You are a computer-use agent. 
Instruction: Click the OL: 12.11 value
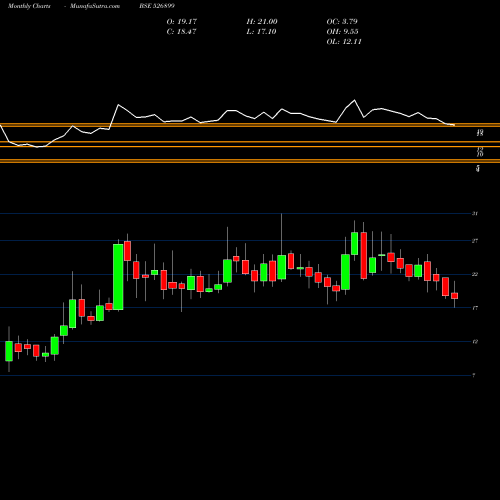tap(344, 42)
